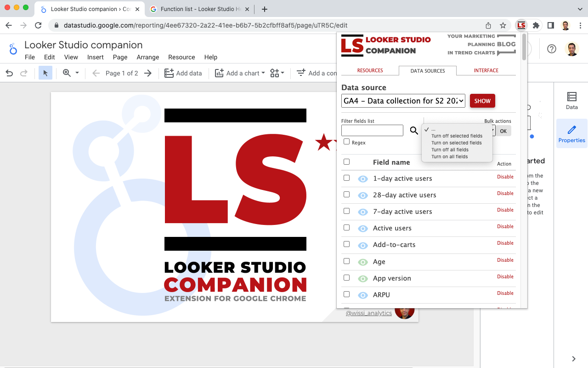Select the Undo icon in the toolbar

9,73
